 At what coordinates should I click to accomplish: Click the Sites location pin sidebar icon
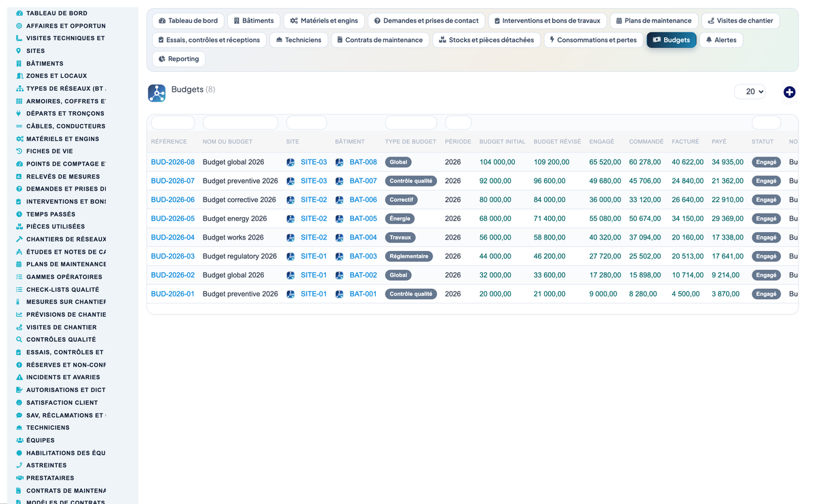pyautogui.click(x=19, y=51)
